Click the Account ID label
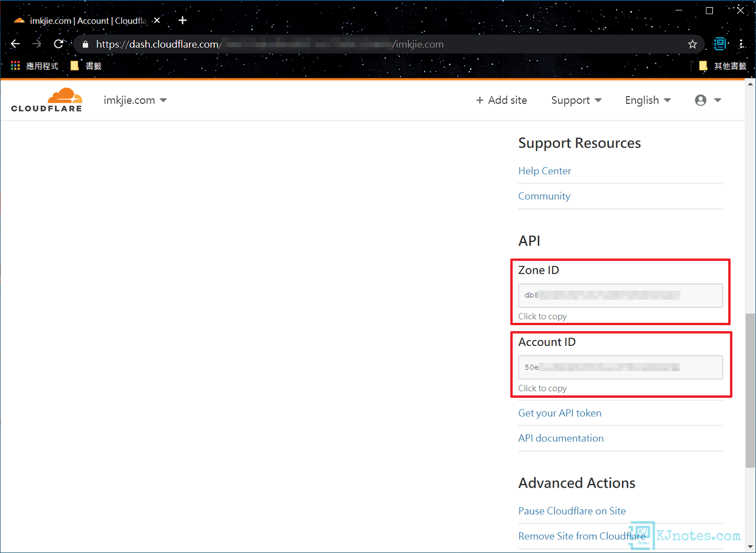This screenshot has height=553, width=756. (x=547, y=342)
